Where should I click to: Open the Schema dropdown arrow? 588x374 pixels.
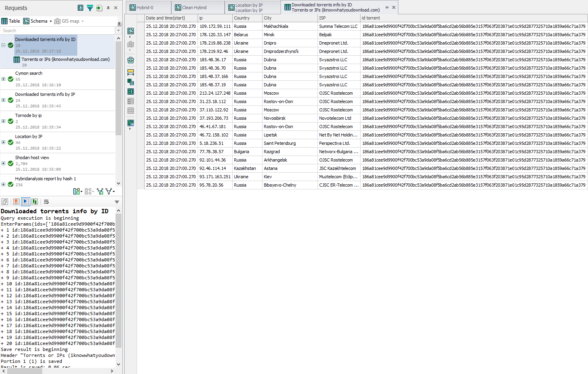point(51,21)
